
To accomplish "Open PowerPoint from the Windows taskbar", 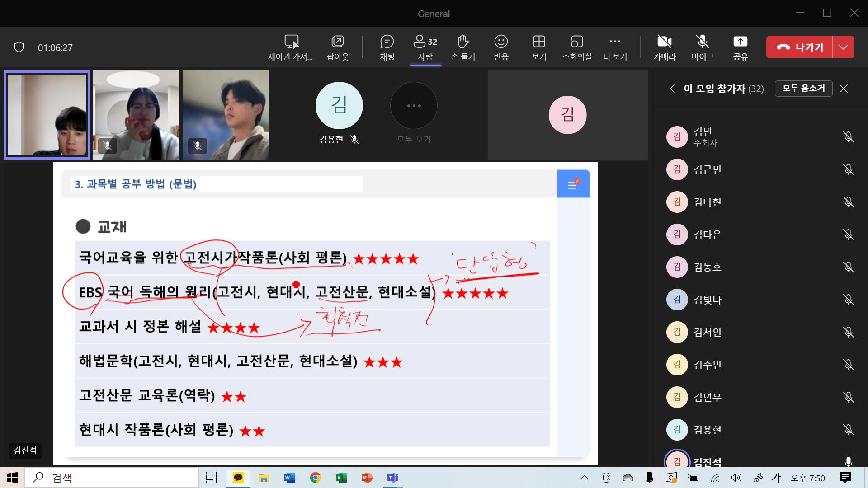I will [367, 478].
